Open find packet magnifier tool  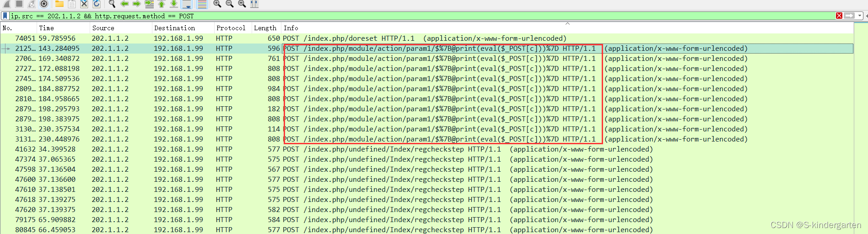point(112,4)
